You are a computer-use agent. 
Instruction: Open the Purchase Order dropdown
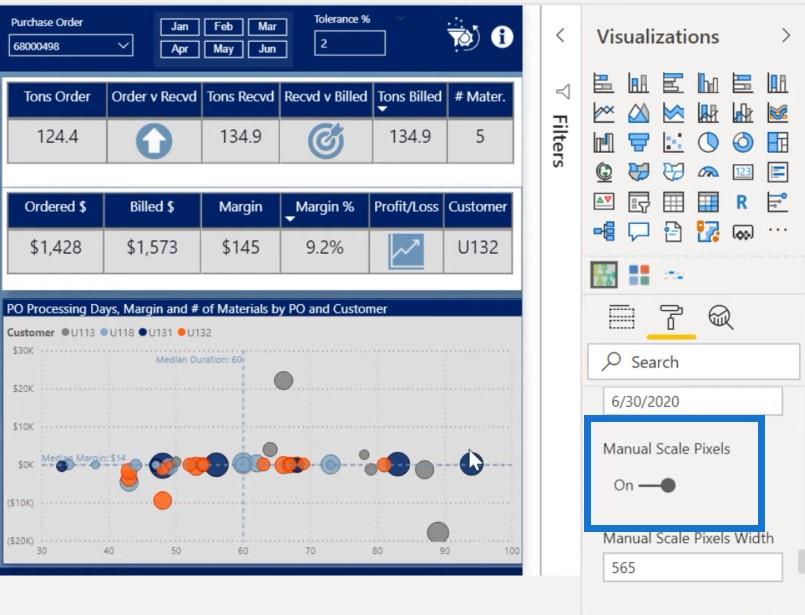point(71,46)
